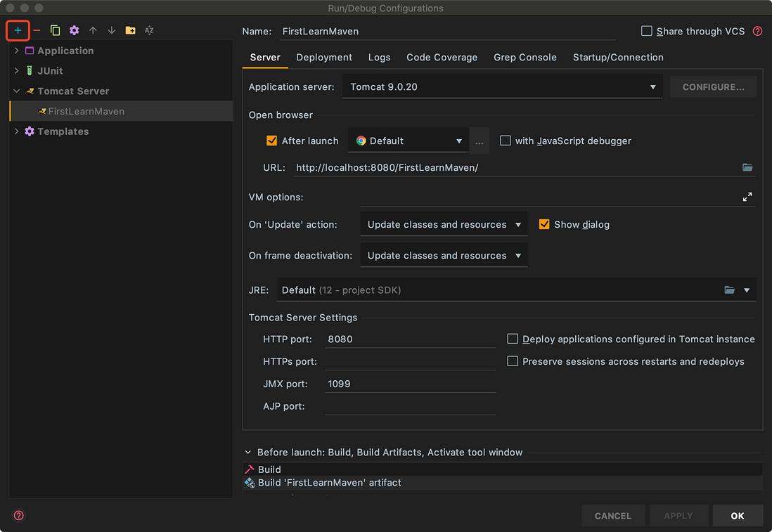Open the On 'Update' action dropdown
Viewport: 772px width, 532px height.
(x=444, y=224)
